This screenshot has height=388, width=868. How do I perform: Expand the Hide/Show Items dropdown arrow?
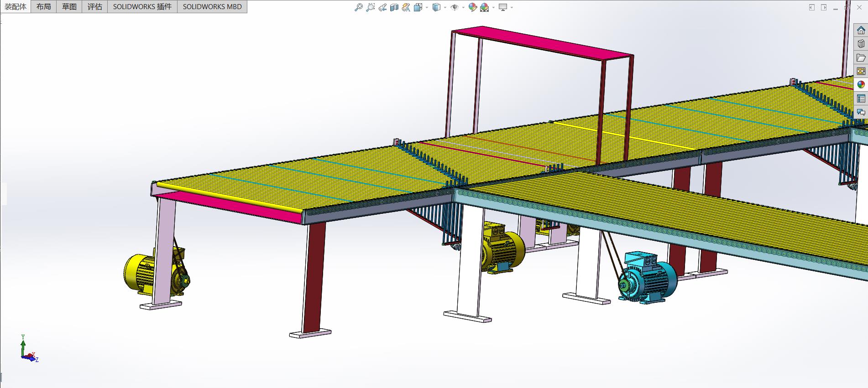(x=463, y=7)
